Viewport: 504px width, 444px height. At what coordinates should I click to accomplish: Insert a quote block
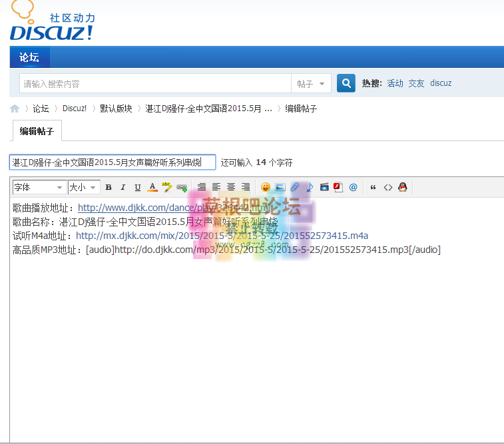[x=374, y=187]
